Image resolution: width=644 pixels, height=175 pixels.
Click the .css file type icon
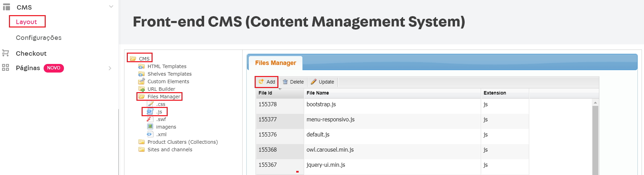click(150, 104)
